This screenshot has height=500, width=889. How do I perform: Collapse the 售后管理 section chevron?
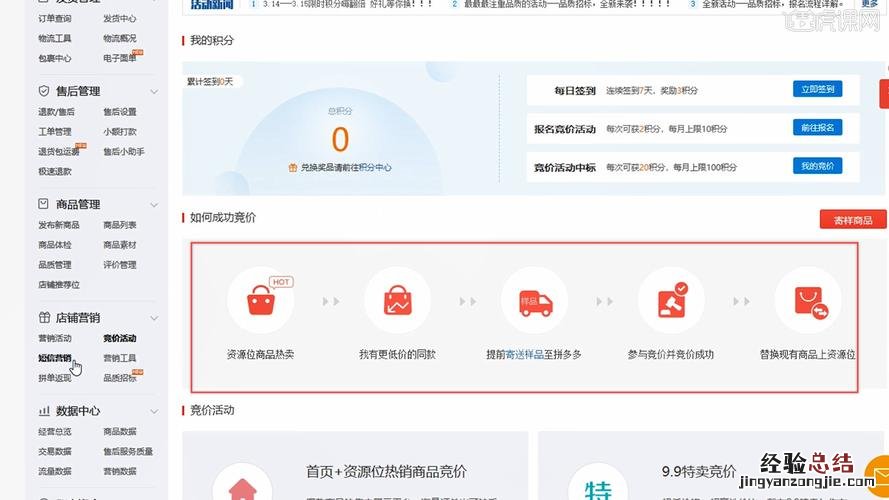(154, 91)
